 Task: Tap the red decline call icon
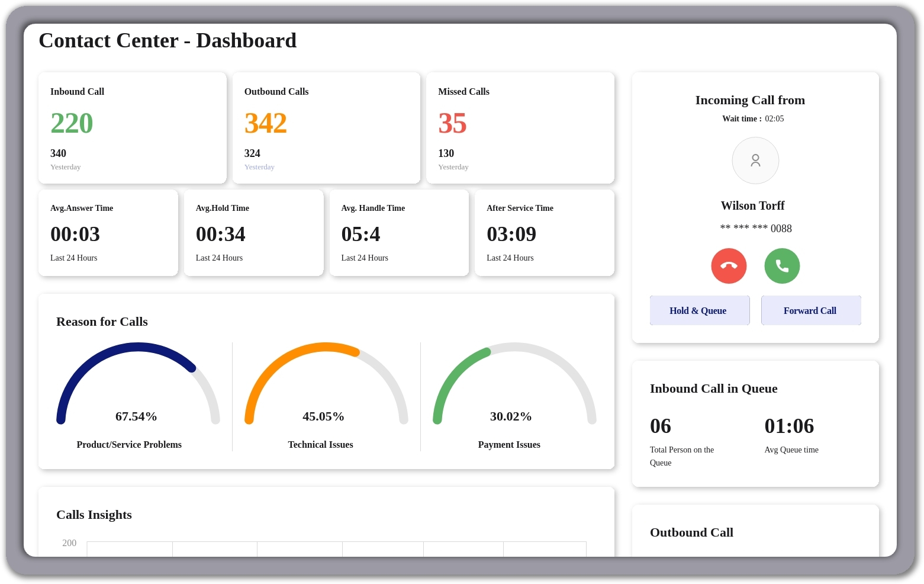[x=729, y=266]
